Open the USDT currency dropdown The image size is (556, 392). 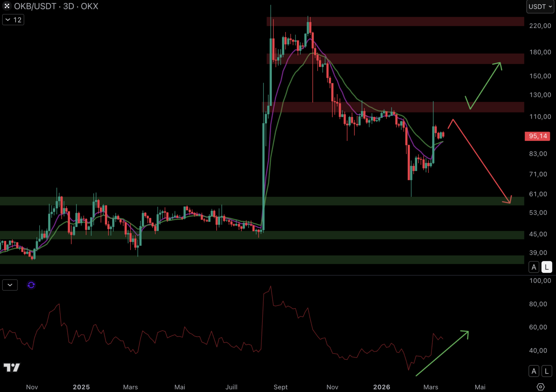[540, 7]
